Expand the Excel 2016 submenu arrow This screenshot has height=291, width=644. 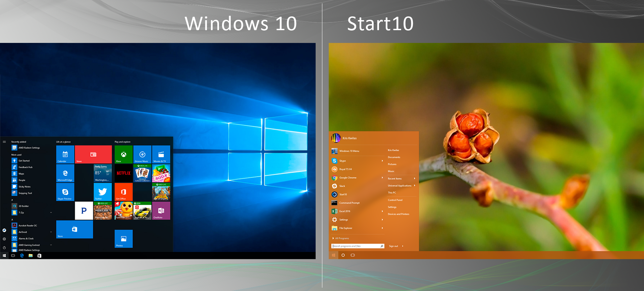(382, 211)
